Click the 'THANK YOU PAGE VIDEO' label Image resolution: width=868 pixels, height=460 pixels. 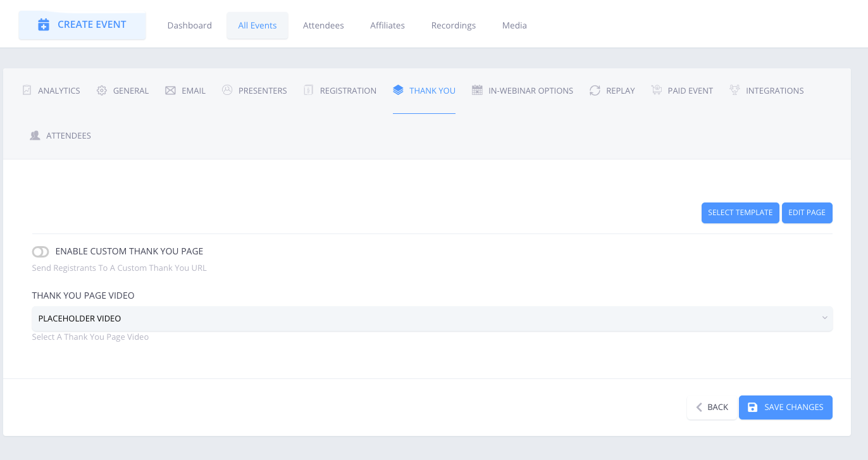84,295
